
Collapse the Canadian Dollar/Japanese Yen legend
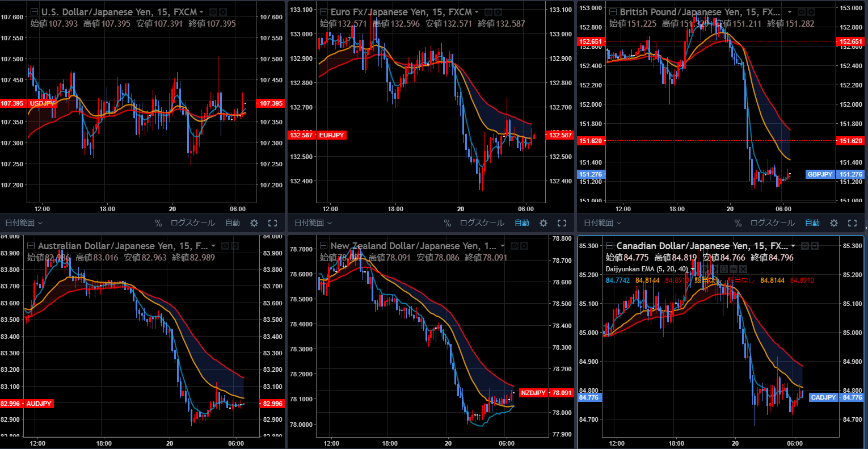pos(609,246)
